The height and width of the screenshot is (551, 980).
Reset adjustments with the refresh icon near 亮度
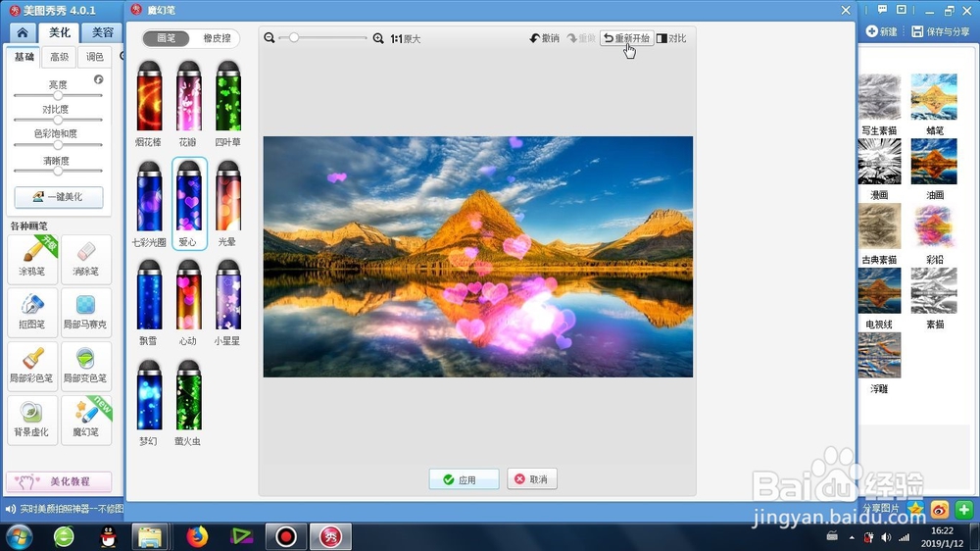99,79
